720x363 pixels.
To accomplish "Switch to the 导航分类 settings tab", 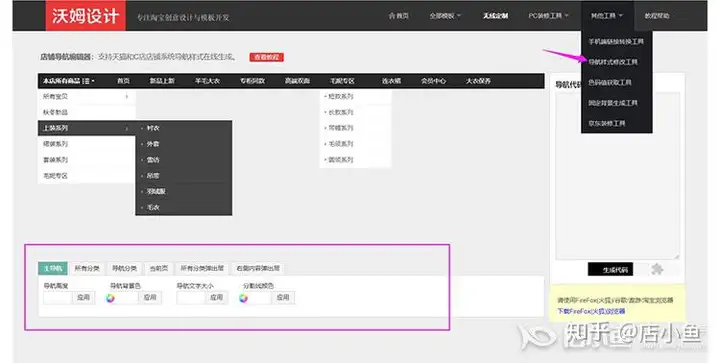I will [124, 268].
